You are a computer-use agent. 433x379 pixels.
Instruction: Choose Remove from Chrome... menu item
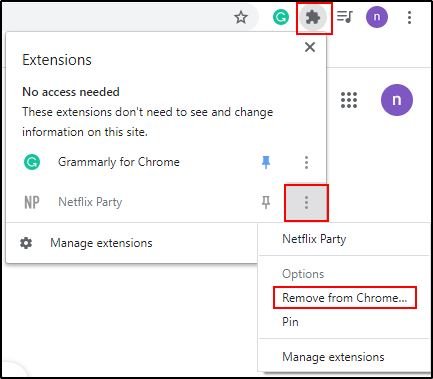tap(345, 298)
